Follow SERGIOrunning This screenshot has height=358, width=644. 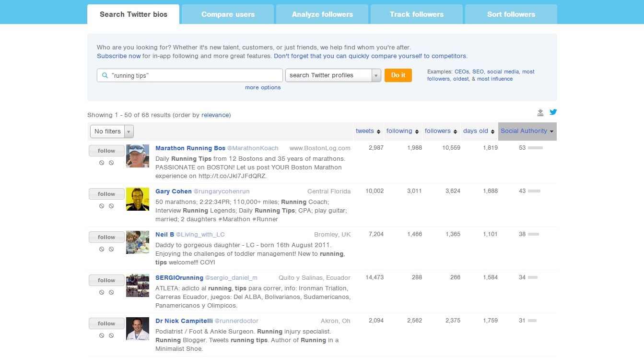[106, 280]
